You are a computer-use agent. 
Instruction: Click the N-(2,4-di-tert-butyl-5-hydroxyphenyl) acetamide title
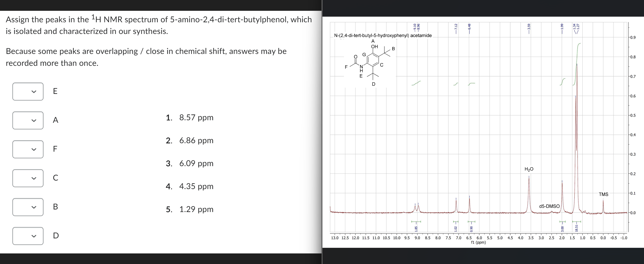(383, 35)
